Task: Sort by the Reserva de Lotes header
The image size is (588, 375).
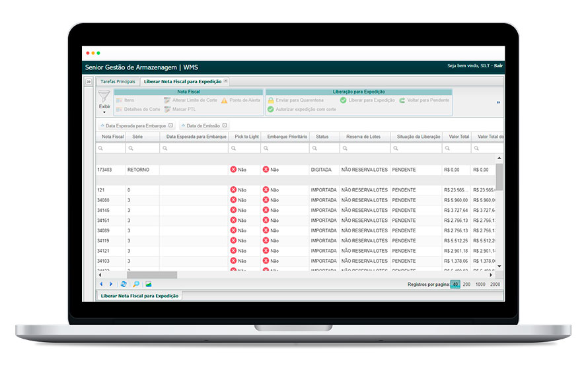Action: [x=365, y=137]
